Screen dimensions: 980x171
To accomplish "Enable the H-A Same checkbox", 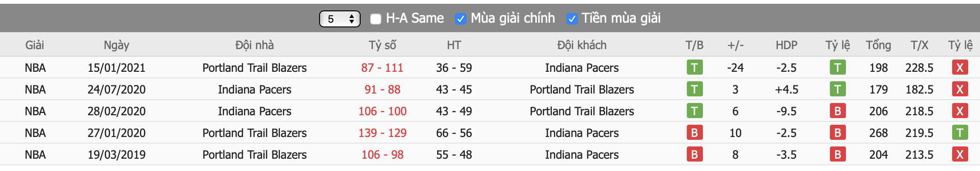I will coord(376,19).
